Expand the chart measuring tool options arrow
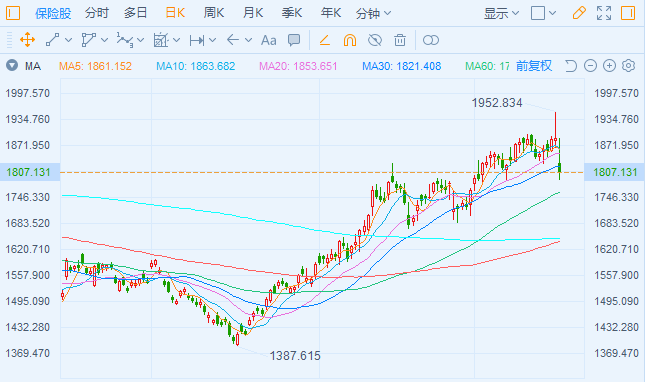Screen dimensions: 645x382 pos(176,40)
